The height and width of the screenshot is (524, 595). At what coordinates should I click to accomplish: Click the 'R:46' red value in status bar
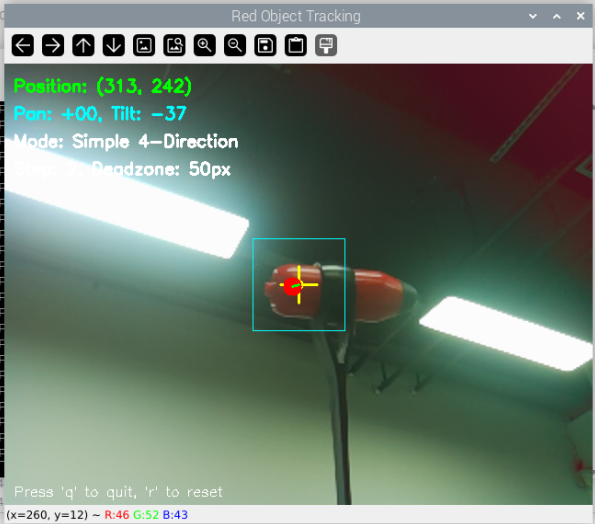[116, 515]
